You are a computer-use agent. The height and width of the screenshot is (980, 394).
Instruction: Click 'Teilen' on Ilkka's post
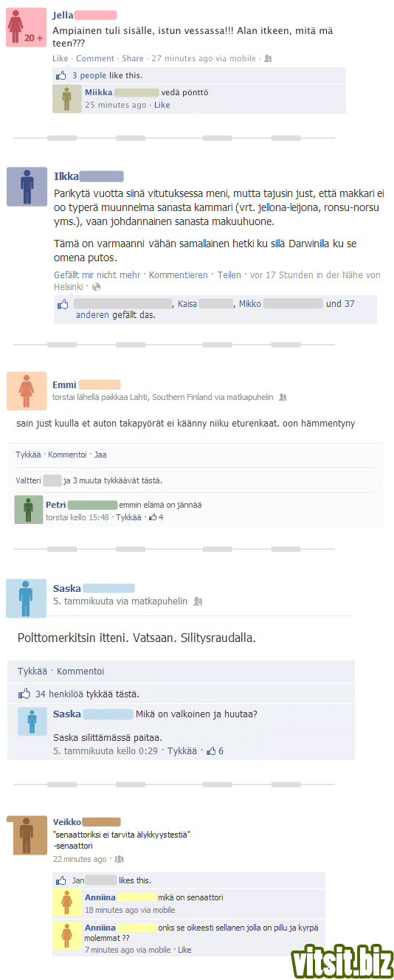coord(229,275)
